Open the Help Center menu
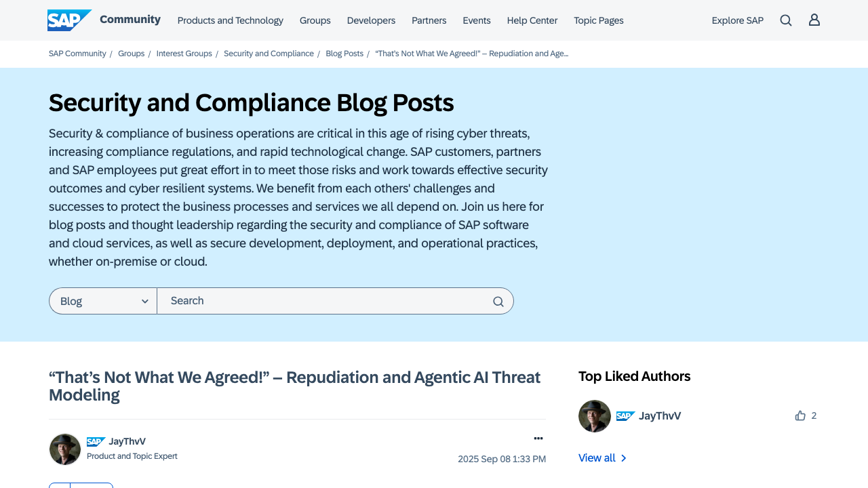This screenshot has height=488, width=868. click(532, 20)
